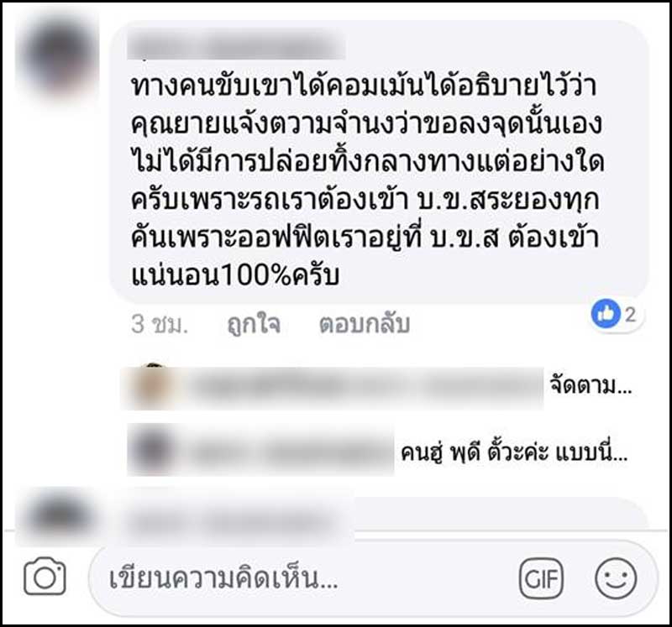Screen dimensions: 672x627
Task: Tap the camera icon to attach a photo
Action: [45, 577]
